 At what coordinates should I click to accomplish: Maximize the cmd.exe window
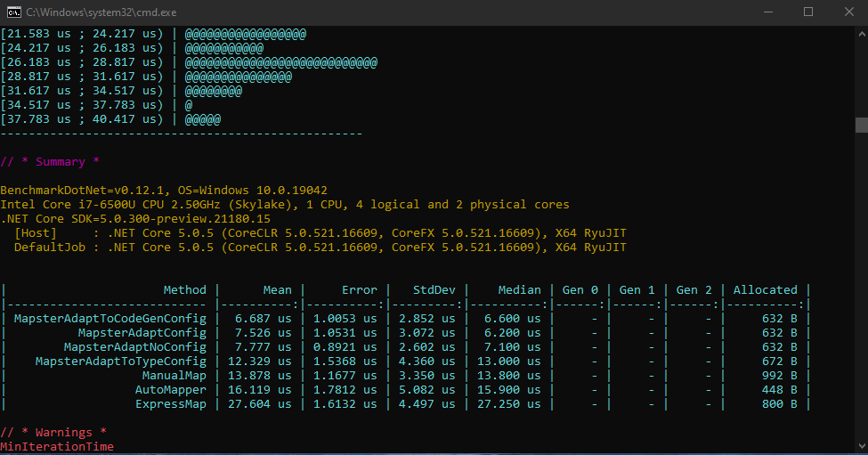coord(808,12)
